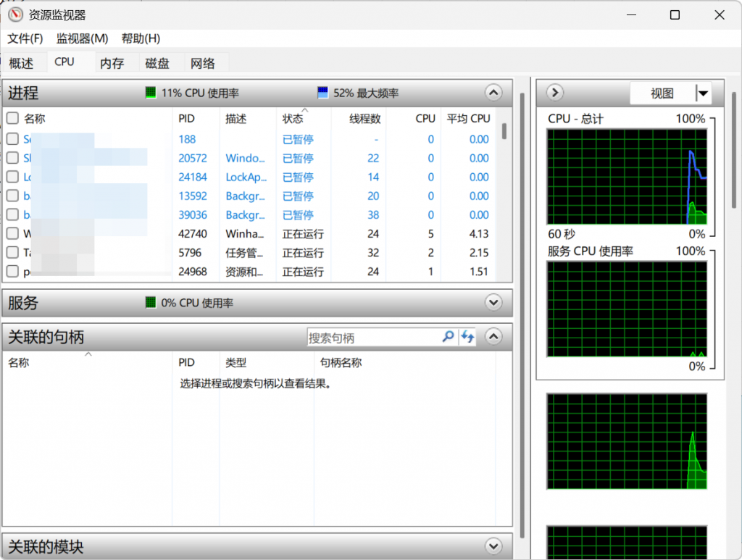Sort processes by 线程数 column header
The image size is (742, 560).
point(365,118)
